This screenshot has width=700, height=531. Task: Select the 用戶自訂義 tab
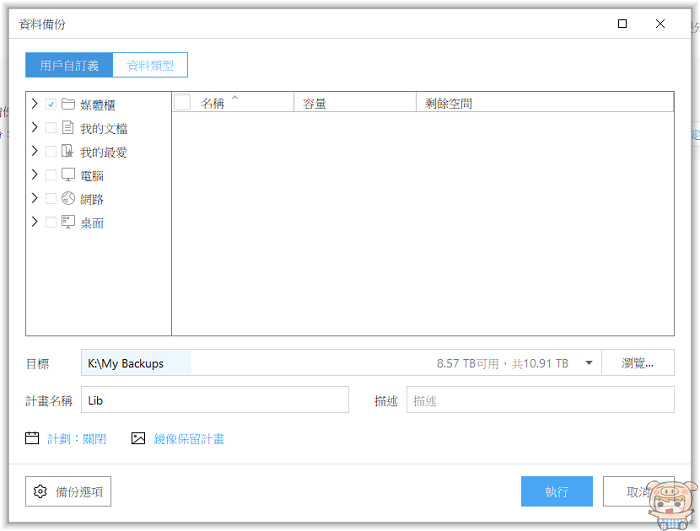click(x=69, y=66)
